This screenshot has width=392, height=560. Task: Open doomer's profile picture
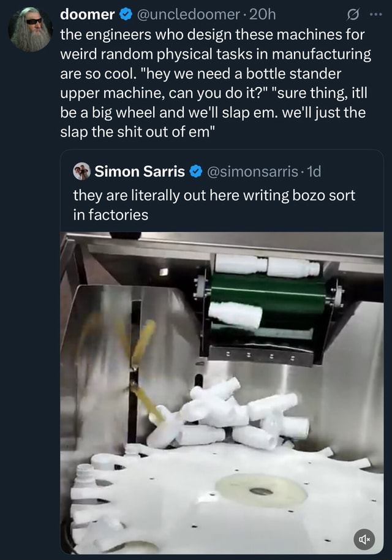pyautogui.click(x=28, y=30)
